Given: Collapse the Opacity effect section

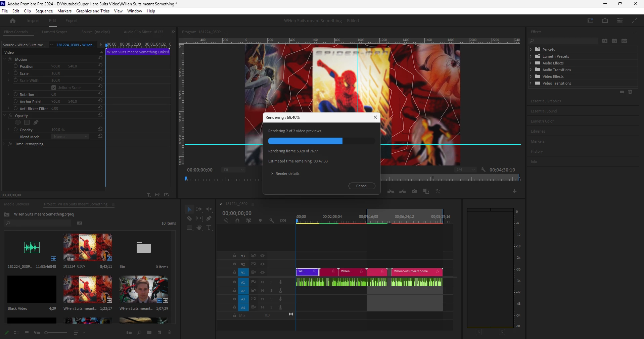Looking at the screenshot, I should pyautogui.click(x=5, y=115).
